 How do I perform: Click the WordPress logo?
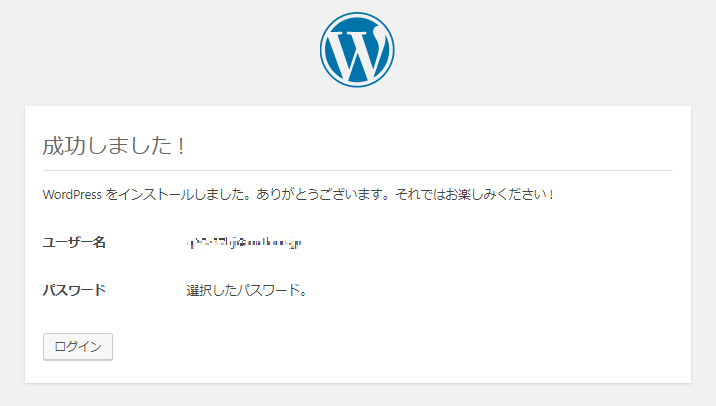(357, 51)
